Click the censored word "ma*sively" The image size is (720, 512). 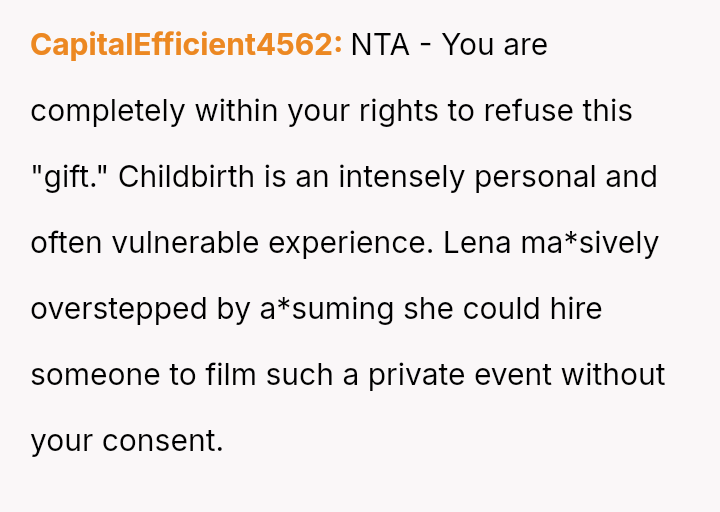590,244
